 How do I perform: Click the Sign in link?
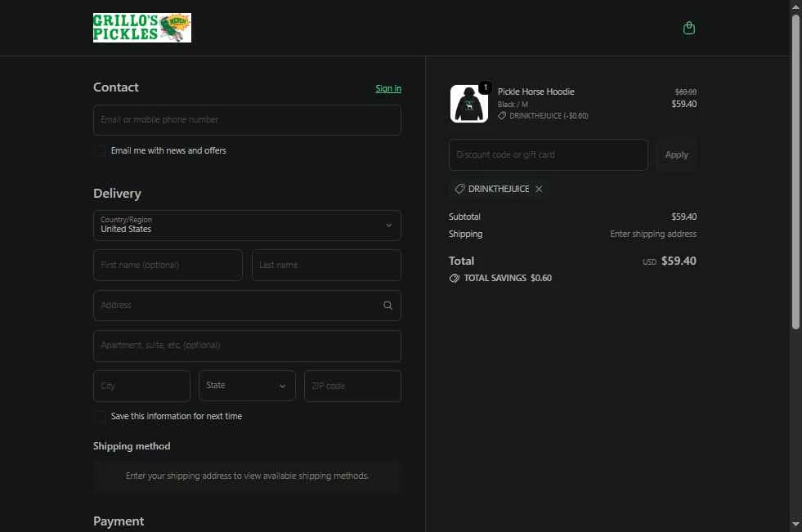(x=388, y=88)
